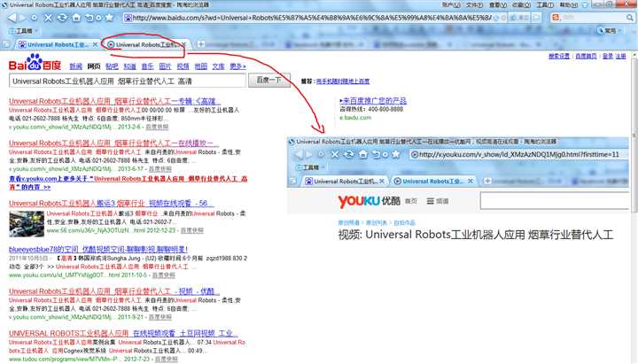Viewport: 638px width, 364px height.
Task: Open the Baidu 音乐 category
Action: [147, 66]
